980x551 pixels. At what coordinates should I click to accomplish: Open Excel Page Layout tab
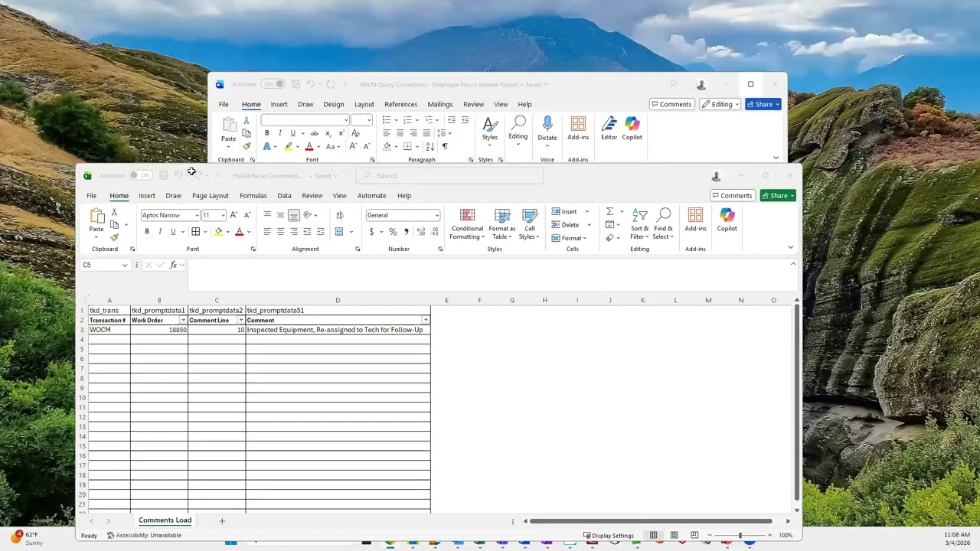211,195
